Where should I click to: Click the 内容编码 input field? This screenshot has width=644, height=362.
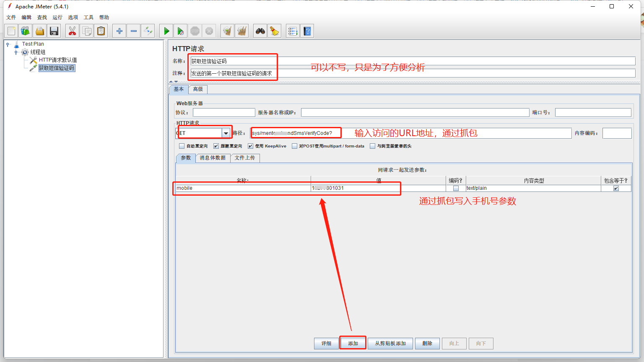tap(617, 133)
